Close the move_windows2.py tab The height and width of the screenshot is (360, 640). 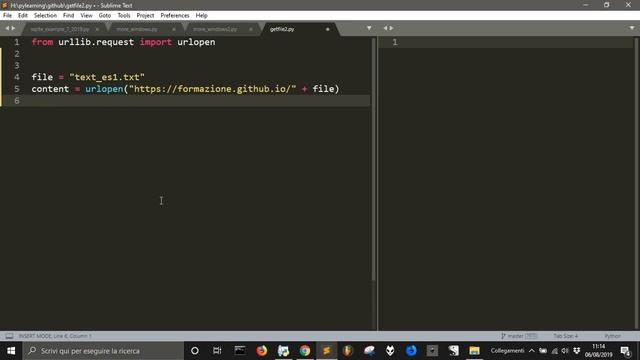[251, 29]
